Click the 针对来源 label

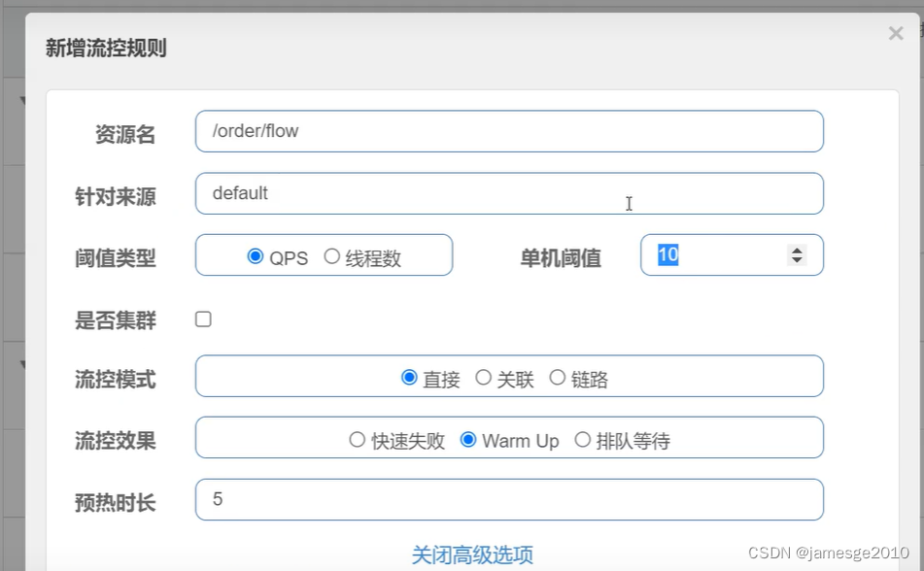click(116, 197)
